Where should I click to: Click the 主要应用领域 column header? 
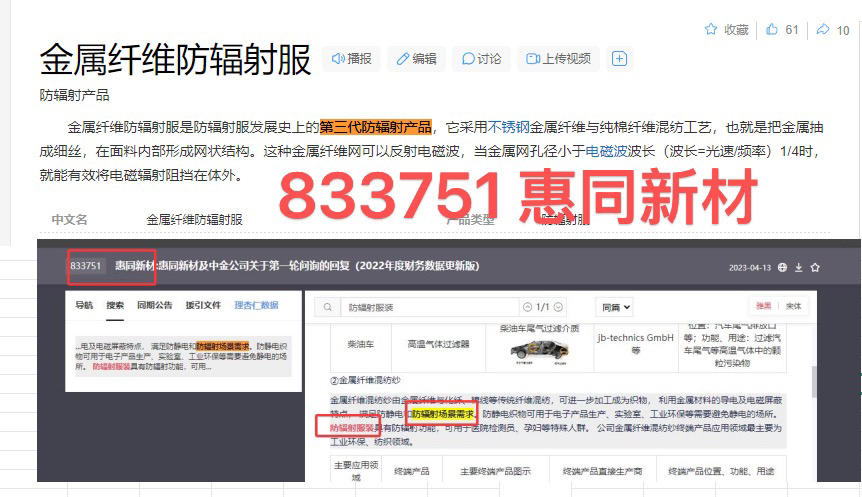click(x=356, y=471)
